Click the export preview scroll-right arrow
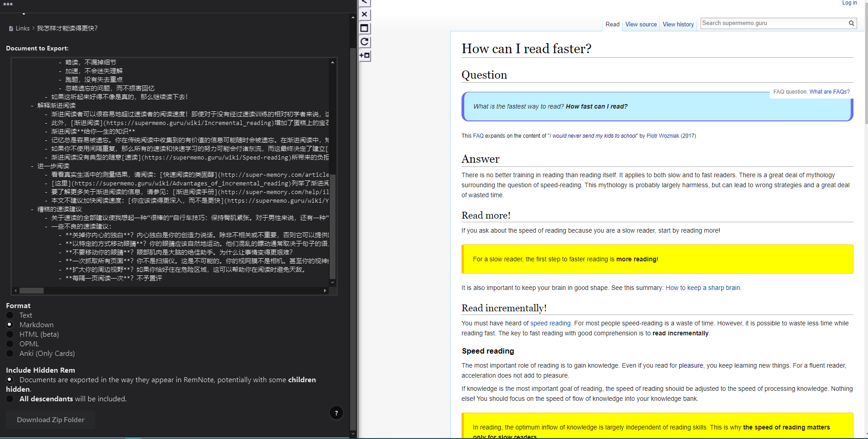The image size is (868, 439). (325, 291)
